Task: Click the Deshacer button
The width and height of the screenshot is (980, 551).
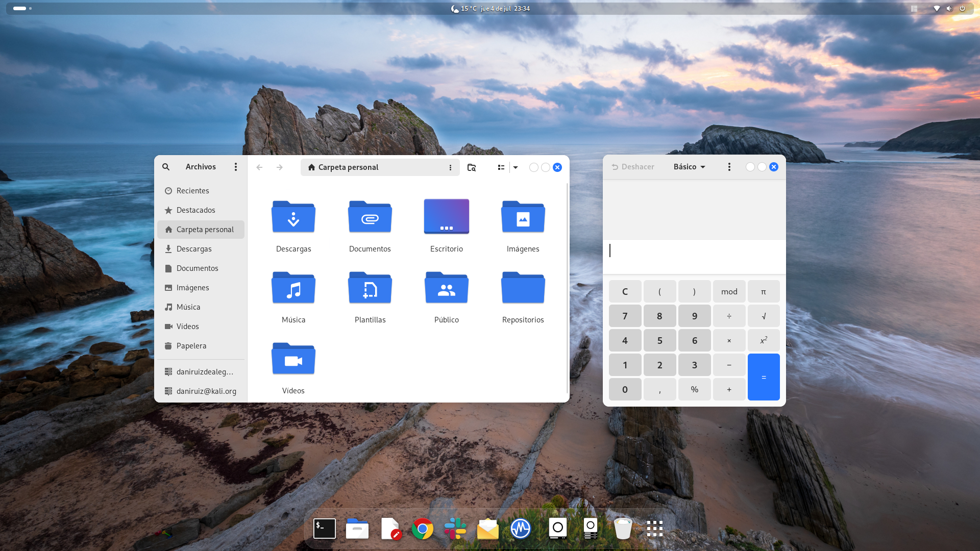Action: [633, 167]
